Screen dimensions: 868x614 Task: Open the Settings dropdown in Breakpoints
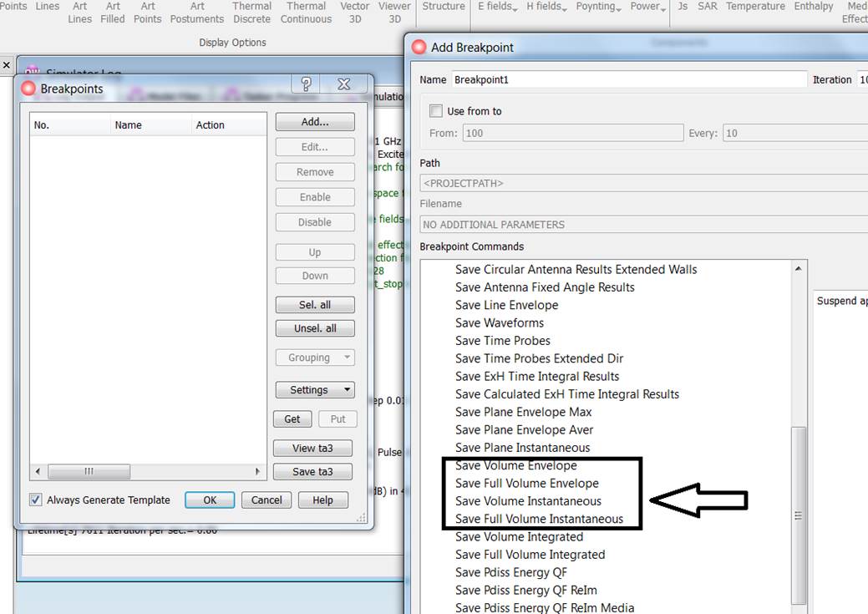coord(315,390)
